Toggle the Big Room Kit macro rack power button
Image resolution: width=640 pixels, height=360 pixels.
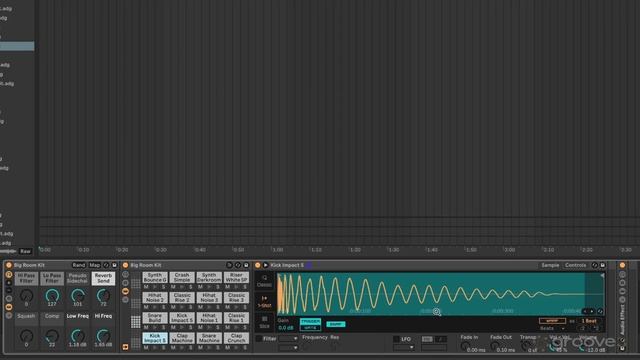(x=9, y=265)
